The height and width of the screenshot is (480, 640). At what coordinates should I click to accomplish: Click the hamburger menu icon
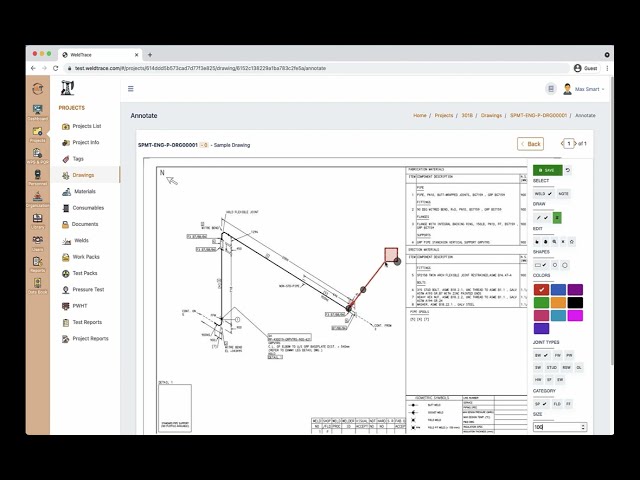click(131, 89)
